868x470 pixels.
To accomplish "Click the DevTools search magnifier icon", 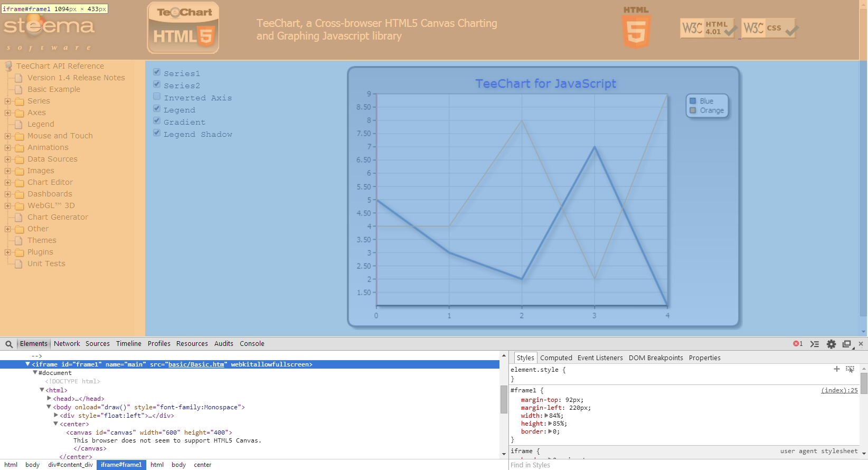I will [x=9, y=344].
